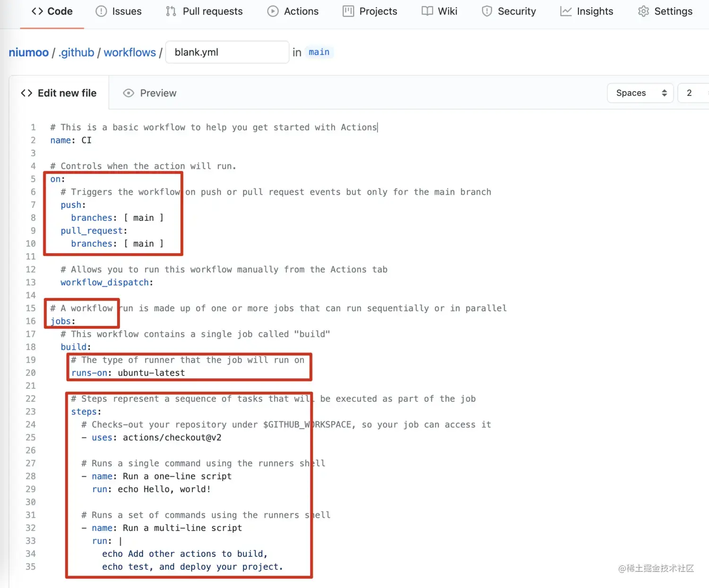Click on 'name: CI' line
The height and width of the screenshot is (588, 709).
(x=71, y=140)
